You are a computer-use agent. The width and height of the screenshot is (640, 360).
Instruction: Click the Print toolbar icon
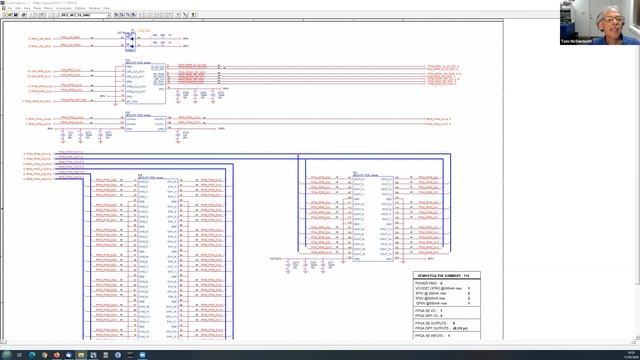tap(24, 15)
